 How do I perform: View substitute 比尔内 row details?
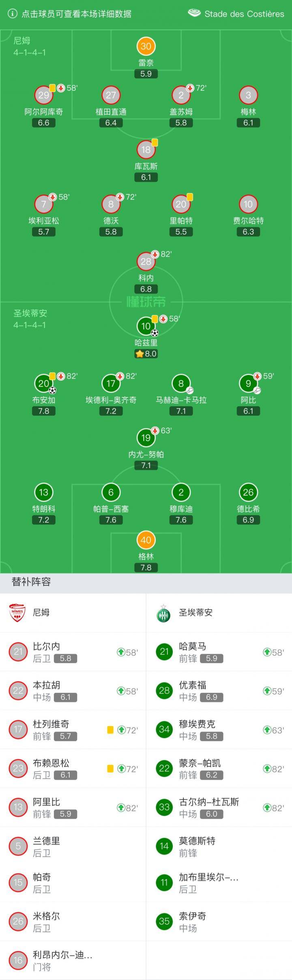pos(73,652)
